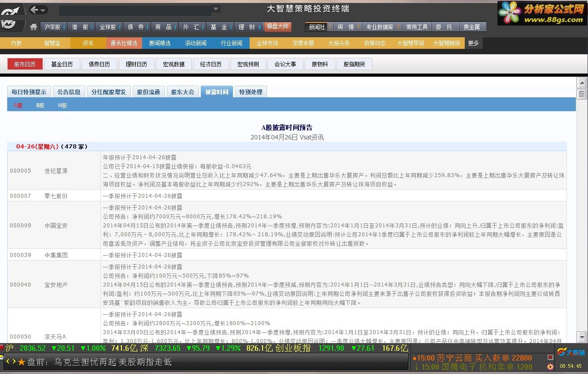Open 要闻精选 tab
The width and height of the screenshot is (588, 374).
coord(160,43)
